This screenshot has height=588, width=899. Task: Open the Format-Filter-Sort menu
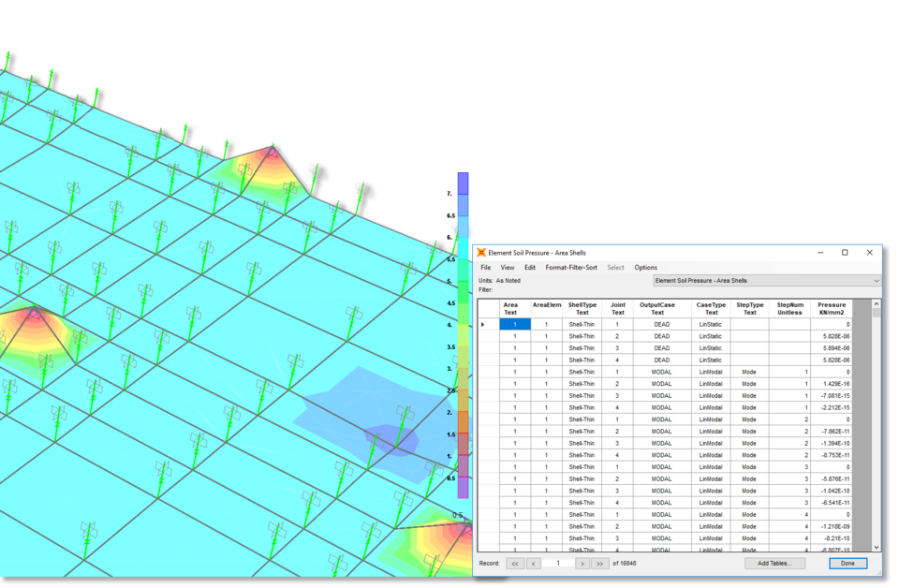click(569, 268)
